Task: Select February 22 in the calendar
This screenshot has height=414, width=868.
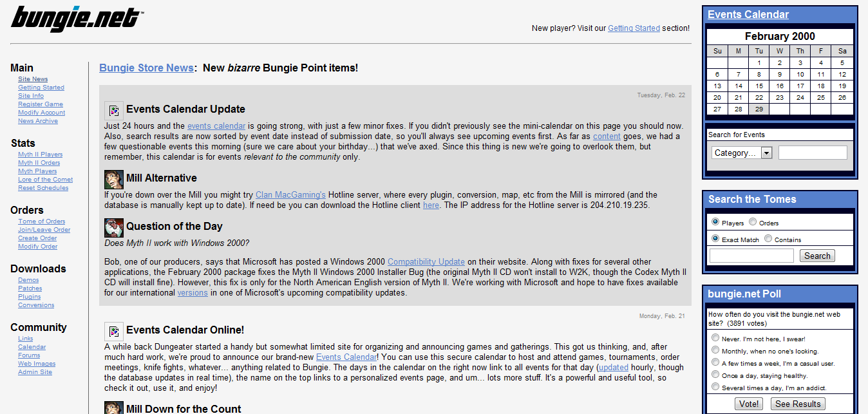Action: (x=759, y=98)
